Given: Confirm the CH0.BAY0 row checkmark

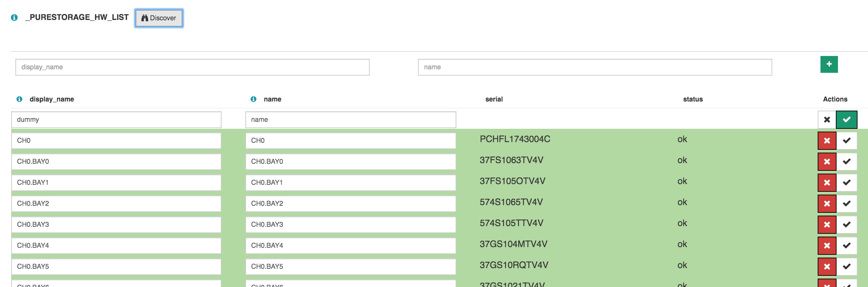Looking at the screenshot, I should point(847,162).
